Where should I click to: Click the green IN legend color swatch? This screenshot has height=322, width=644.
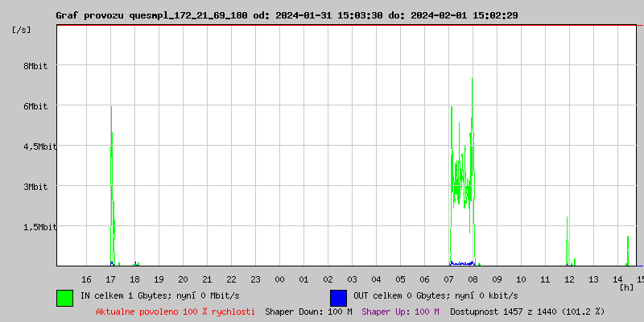[x=65, y=298]
